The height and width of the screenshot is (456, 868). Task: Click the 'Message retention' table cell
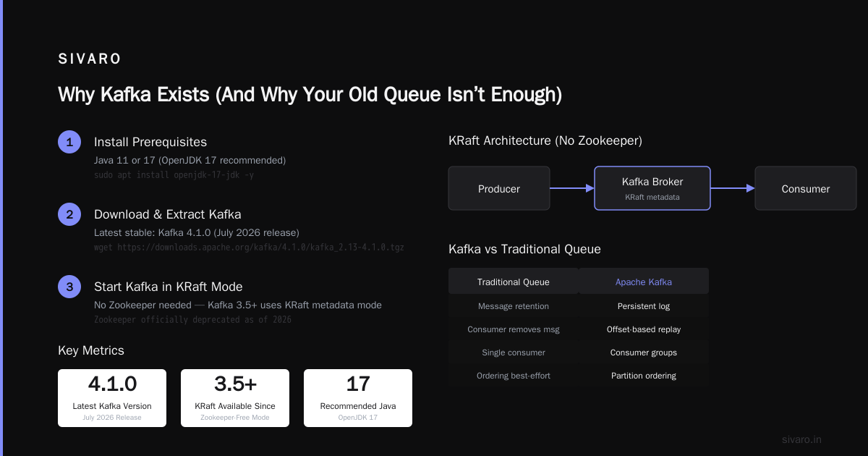[x=514, y=306]
